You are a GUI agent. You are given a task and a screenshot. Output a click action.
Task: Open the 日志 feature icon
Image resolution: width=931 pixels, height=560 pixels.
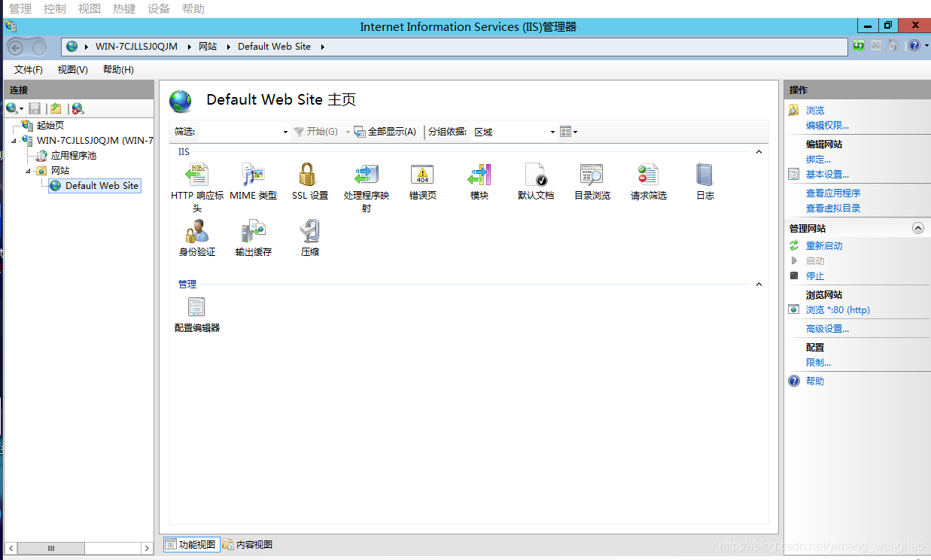704,175
